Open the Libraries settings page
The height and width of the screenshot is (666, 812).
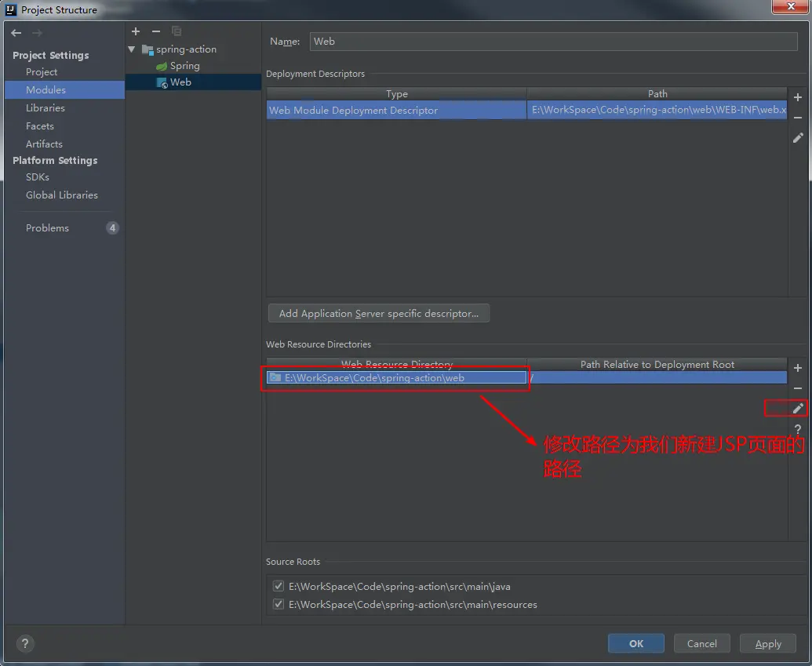[46, 107]
